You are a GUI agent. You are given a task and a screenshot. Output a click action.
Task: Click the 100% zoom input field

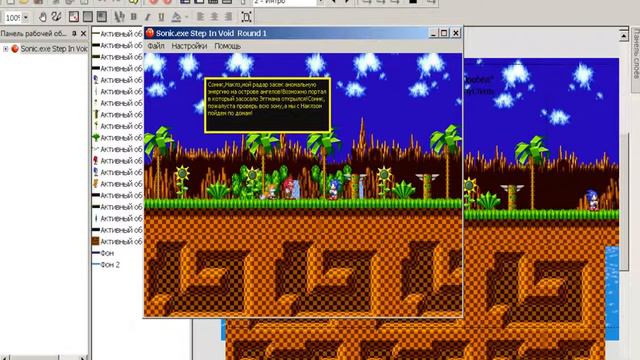pos(13,18)
